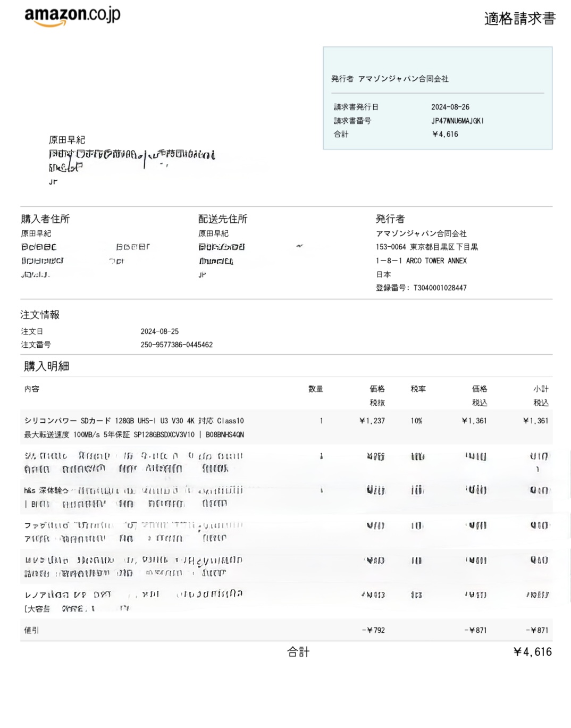This screenshot has width=571, height=728.
Task: Select invoice number JP47WNU6MAJGKI
Action: coord(457,121)
